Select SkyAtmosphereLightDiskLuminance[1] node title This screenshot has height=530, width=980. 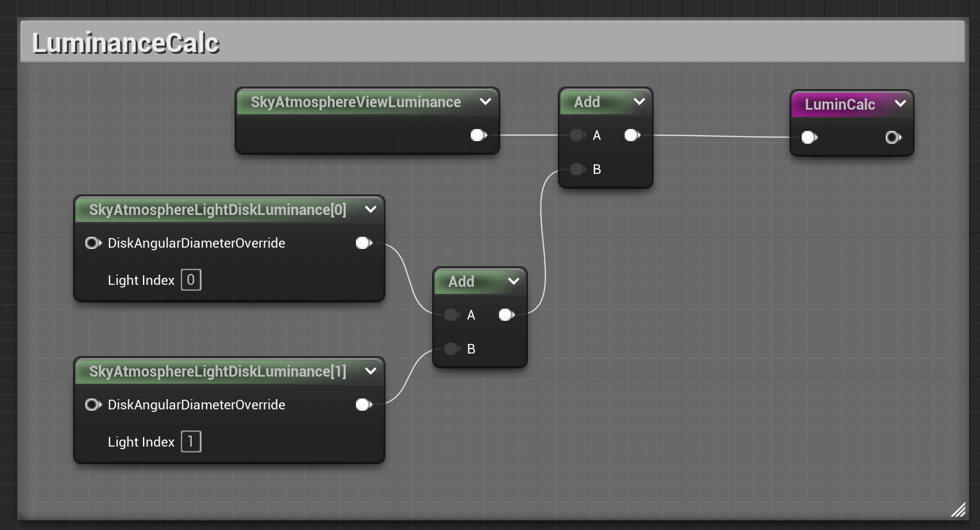click(x=217, y=372)
